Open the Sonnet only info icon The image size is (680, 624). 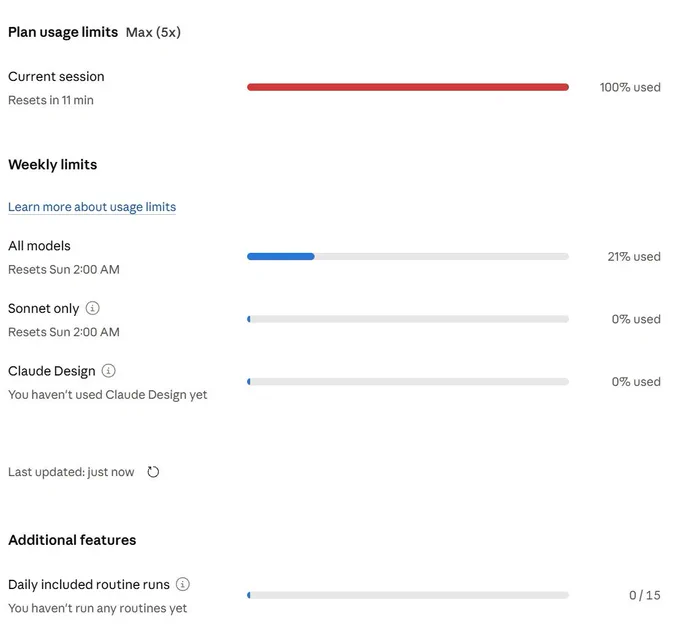pyautogui.click(x=92, y=308)
